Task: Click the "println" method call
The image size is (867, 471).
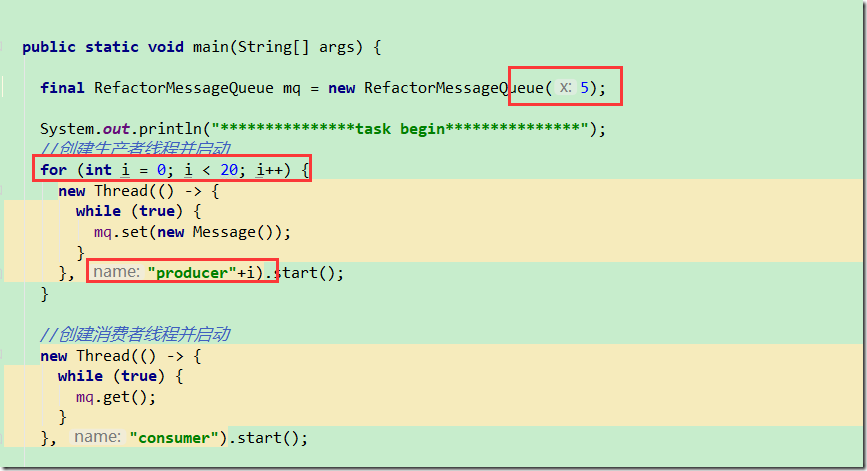Action: pos(170,129)
